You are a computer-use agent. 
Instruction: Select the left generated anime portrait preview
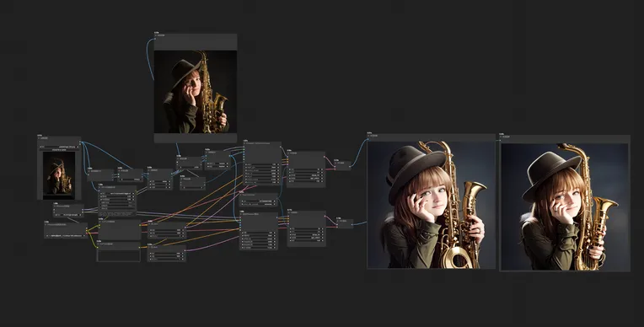(432, 205)
